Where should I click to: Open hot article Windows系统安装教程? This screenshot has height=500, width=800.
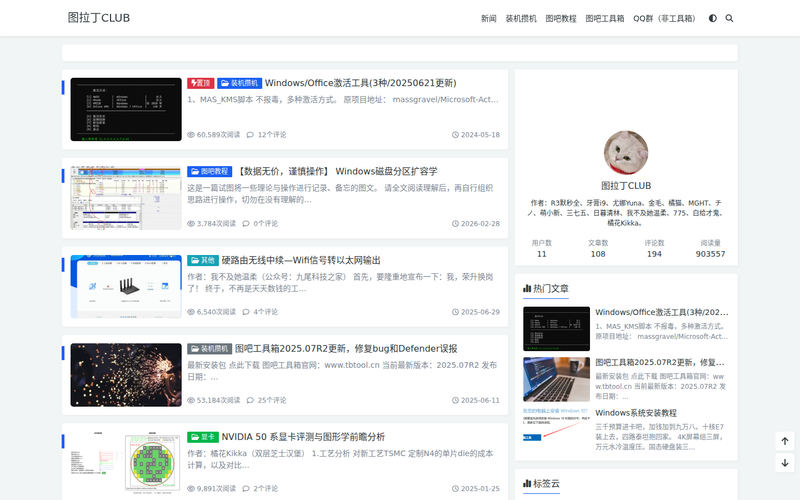pos(636,413)
